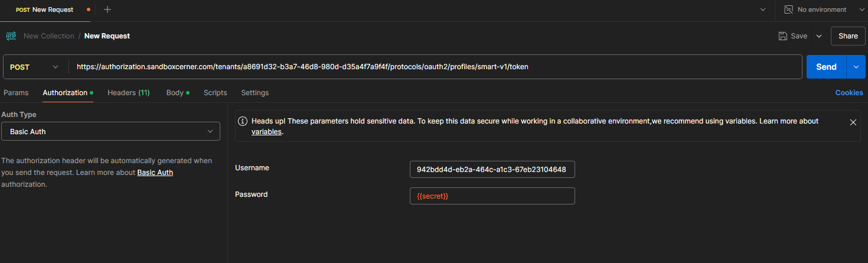Open the Scripts tab
868x263 pixels.
pos(216,93)
